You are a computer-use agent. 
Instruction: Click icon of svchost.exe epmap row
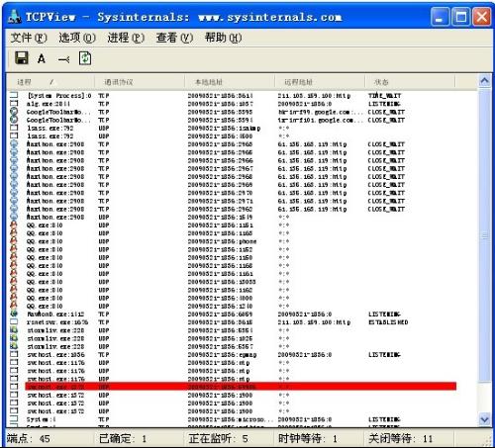point(14,355)
